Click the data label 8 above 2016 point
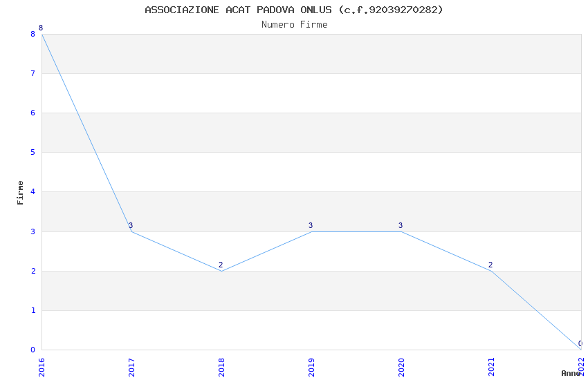The width and height of the screenshot is (588, 380). pyautogui.click(x=41, y=28)
